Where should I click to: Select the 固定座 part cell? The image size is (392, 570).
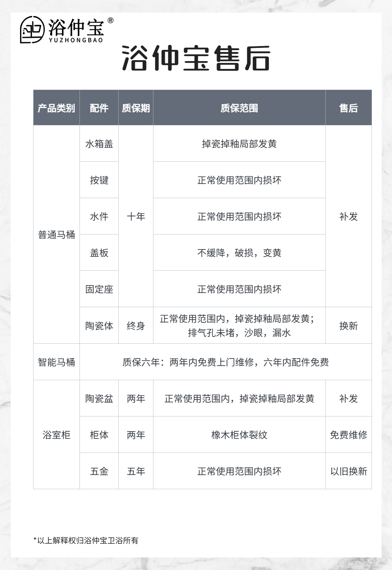[x=99, y=289]
